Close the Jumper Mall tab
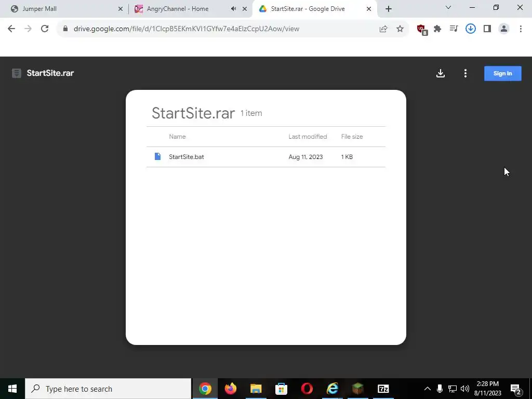This screenshot has height=399, width=532. click(x=121, y=9)
